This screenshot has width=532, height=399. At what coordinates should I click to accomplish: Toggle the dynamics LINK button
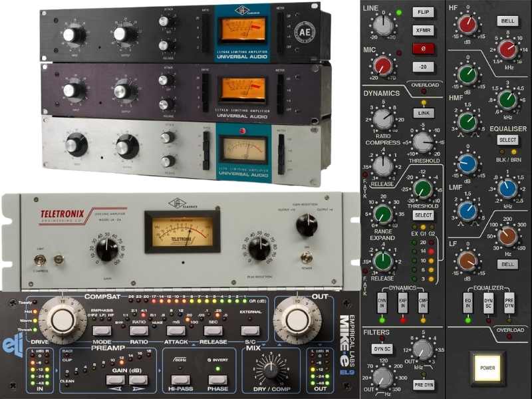pyautogui.click(x=424, y=113)
